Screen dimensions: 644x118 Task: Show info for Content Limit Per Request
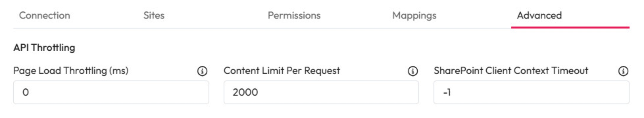[x=413, y=71]
